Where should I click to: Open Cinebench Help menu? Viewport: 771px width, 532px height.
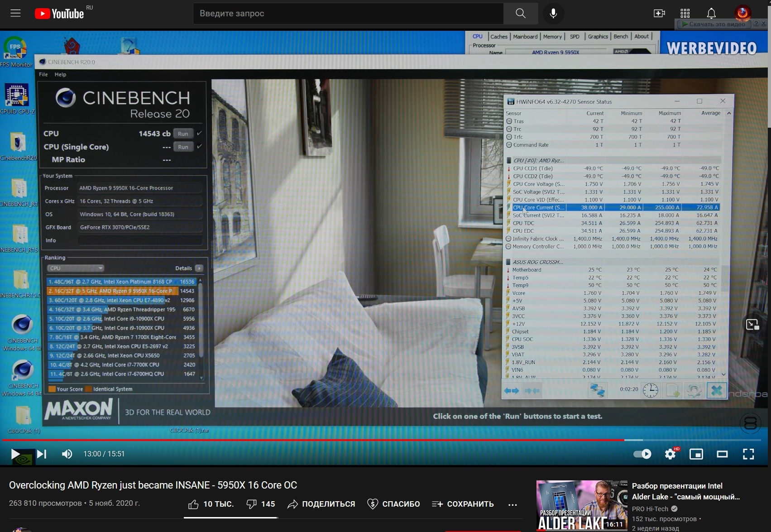pos(60,74)
